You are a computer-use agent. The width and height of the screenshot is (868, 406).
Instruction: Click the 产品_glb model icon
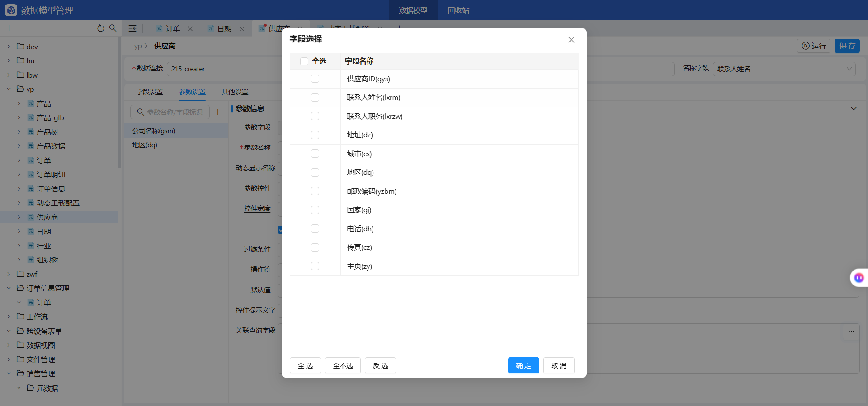(31, 117)
